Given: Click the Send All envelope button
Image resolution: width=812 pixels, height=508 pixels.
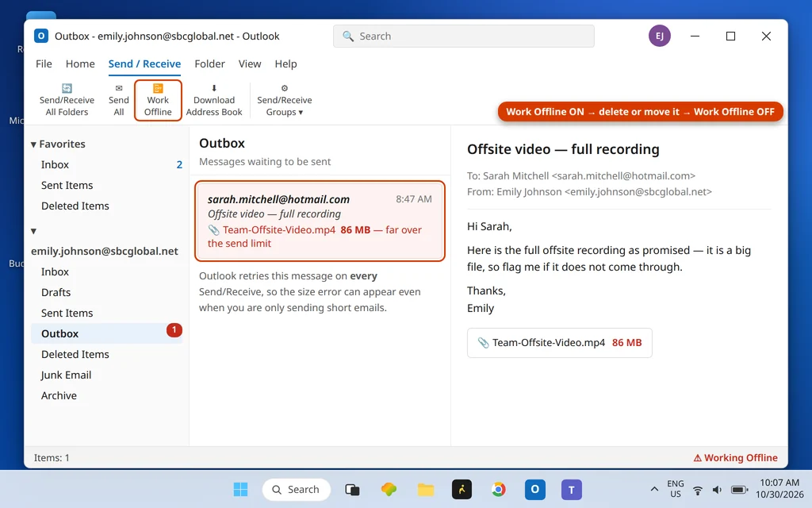Looking at the screenshot, I should (x=119, y=100).
